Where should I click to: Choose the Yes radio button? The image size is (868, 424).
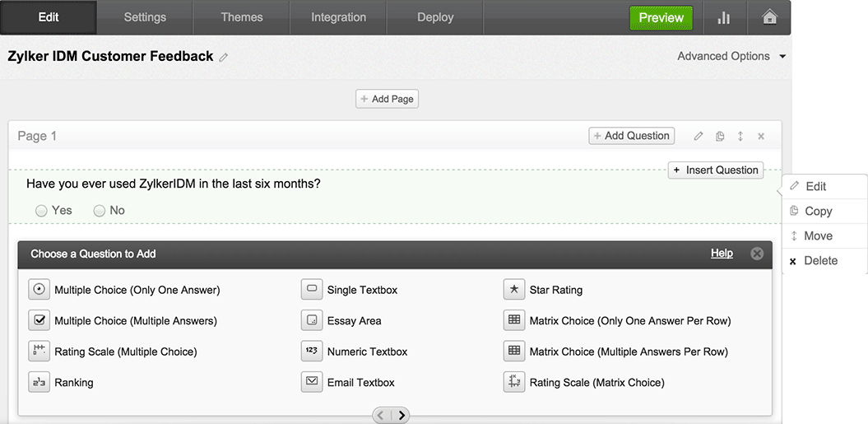41,211
